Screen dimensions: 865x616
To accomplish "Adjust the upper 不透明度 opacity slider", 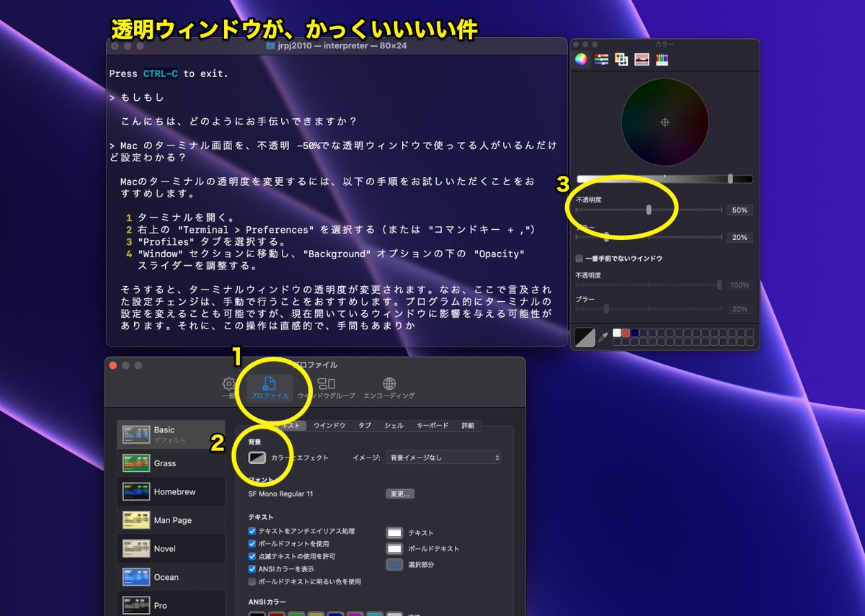I will coord(649,210).
